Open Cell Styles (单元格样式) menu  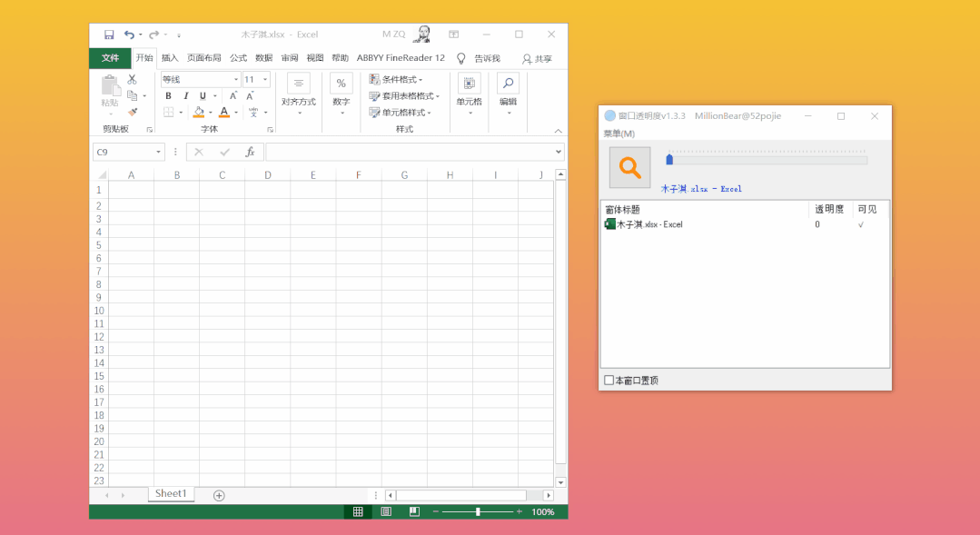(400, 113)
